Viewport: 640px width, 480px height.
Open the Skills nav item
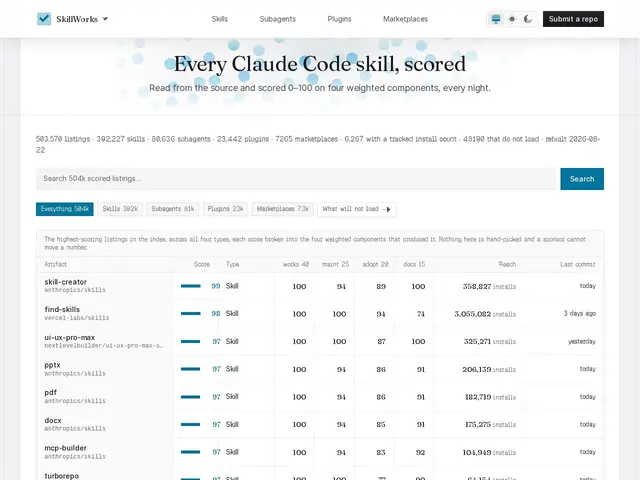coord(220,19)
